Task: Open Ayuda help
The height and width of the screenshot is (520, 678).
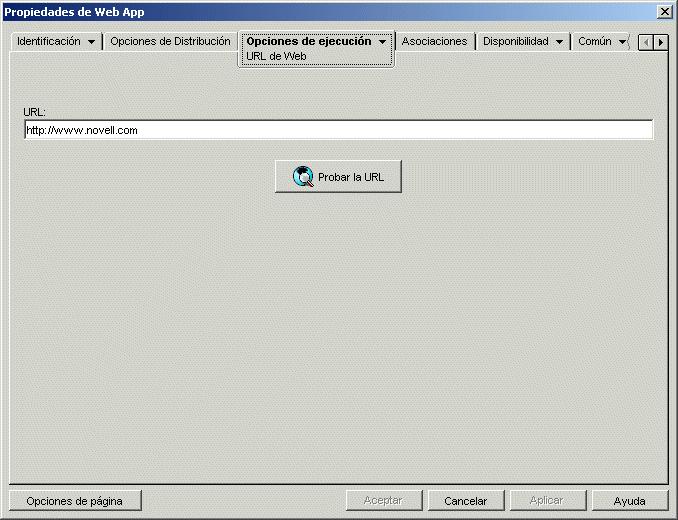Action: (630, 501)
